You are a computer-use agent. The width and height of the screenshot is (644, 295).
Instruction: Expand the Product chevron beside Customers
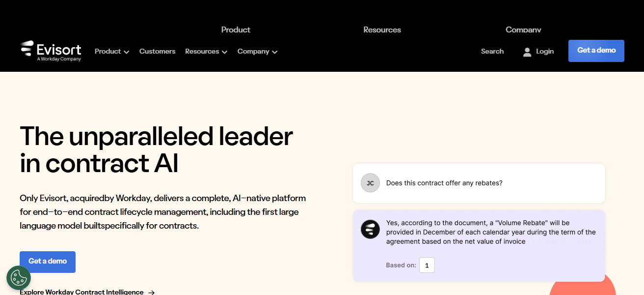point(127,52)
